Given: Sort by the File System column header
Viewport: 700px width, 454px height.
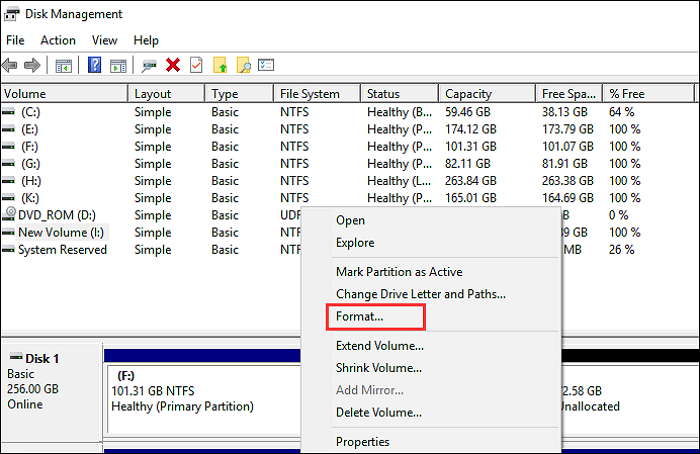Looking at the screenshot, I should (x=310, y=94).
